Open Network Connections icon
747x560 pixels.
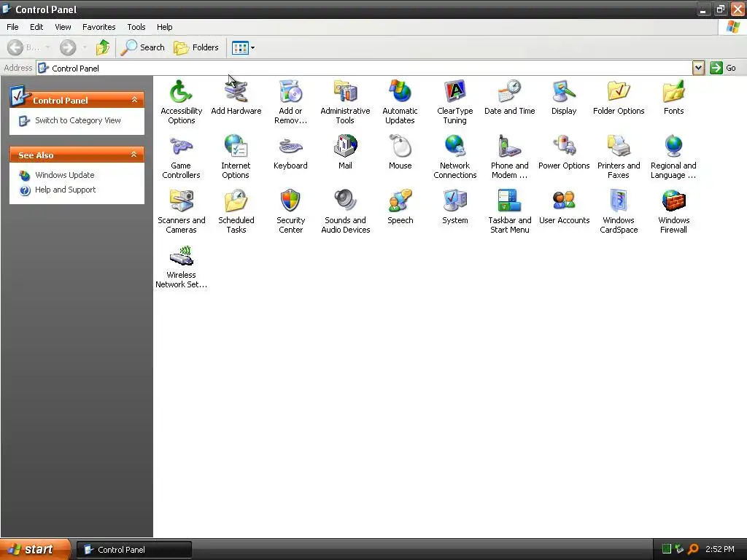[x=455, y=146]
